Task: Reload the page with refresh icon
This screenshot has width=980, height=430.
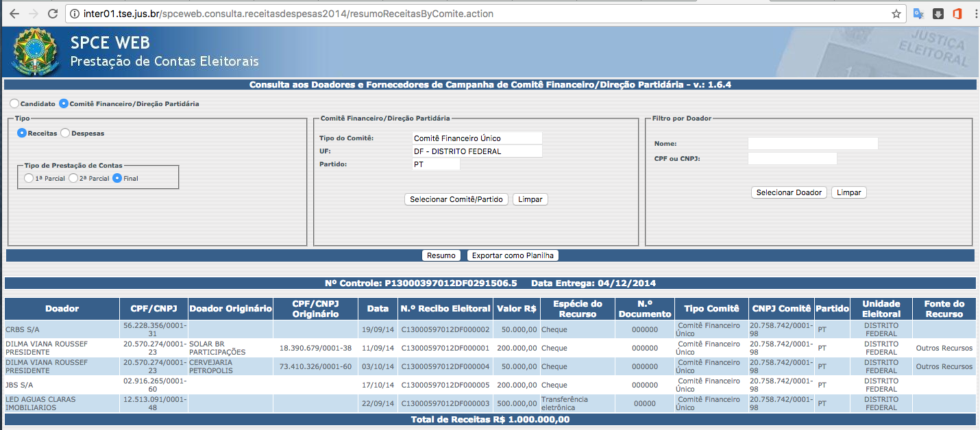Action: point(53,14)
